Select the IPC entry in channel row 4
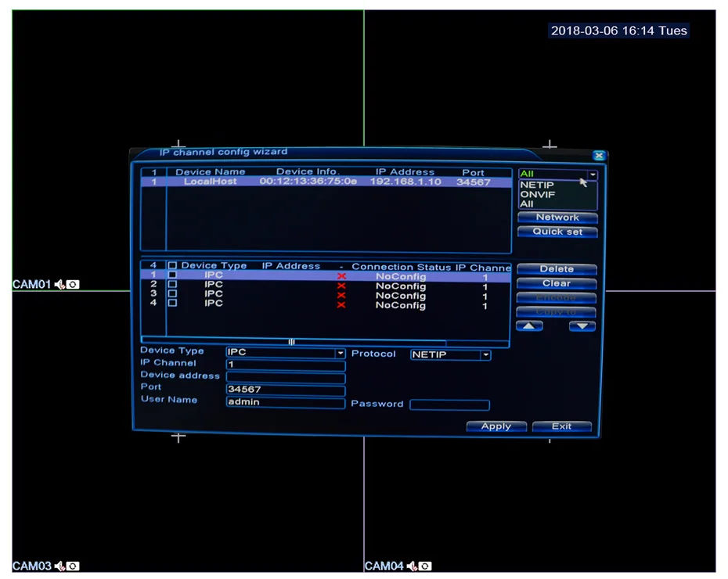Screen dimensions: 728x579 click(x=214, y=303)
